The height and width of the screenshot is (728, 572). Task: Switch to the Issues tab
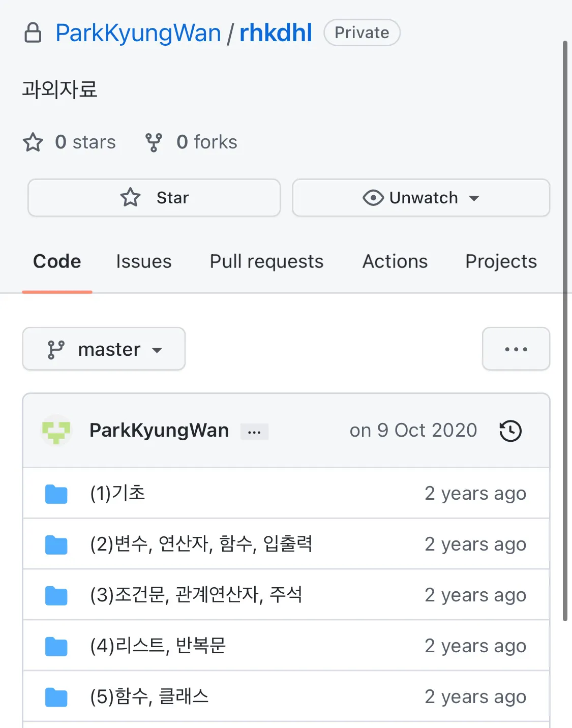click(x=143, y=261)
